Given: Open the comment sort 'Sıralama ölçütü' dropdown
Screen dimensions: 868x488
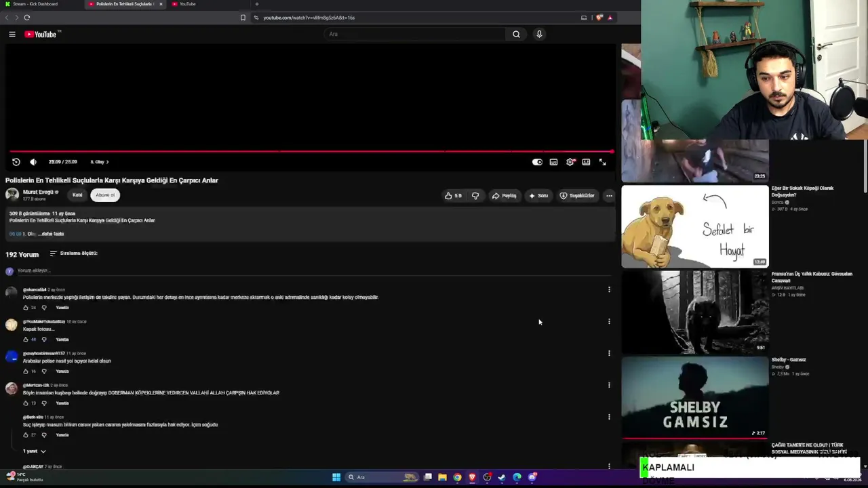Looking at the screenshot, I should 74,253.
